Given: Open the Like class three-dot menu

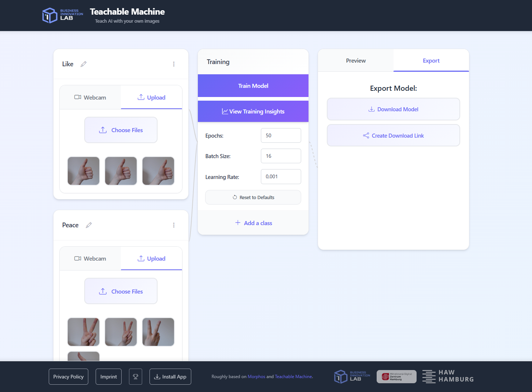Looking at the screenshot, I should click(174, 64).
